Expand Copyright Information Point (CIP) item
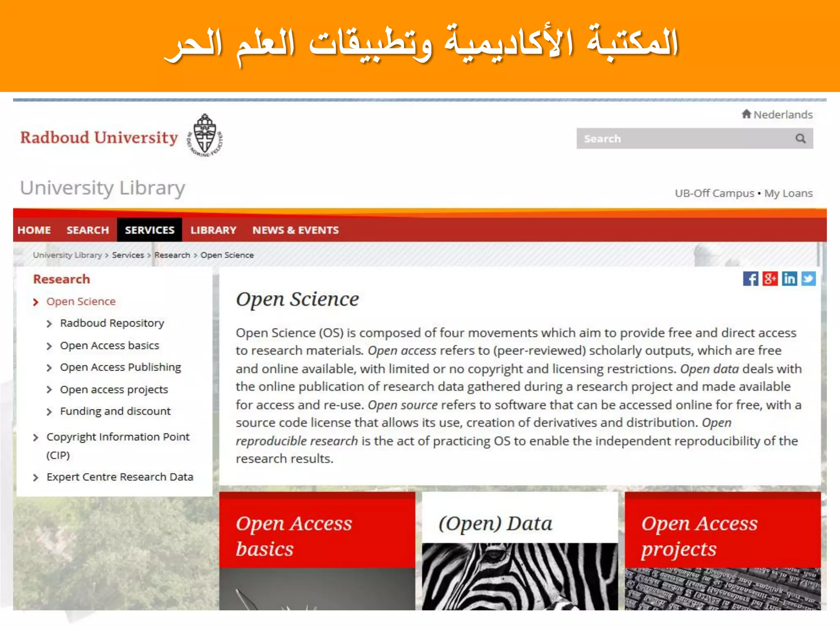This screenshot has width=840, height=630. tap(36, 438)
